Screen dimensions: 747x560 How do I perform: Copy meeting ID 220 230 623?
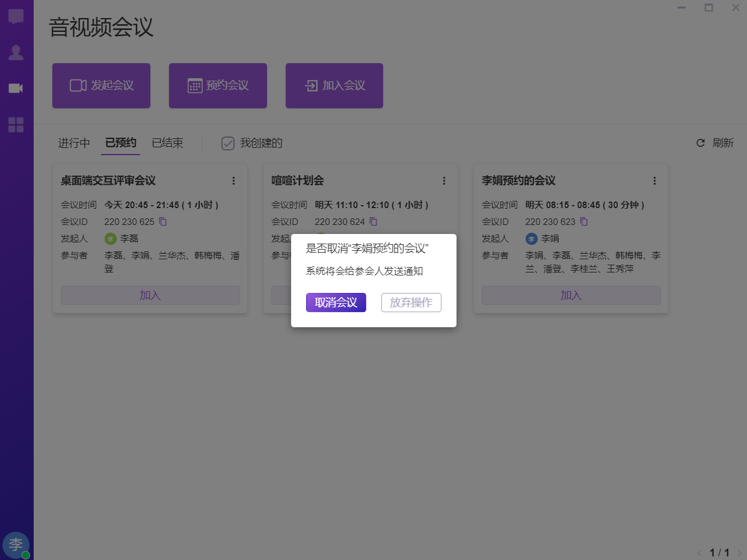[x=584, y=221]
